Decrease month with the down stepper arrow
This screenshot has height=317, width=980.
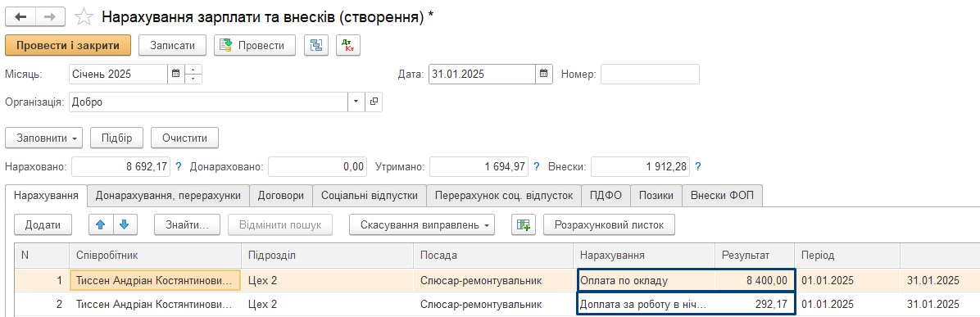point(193,79)
